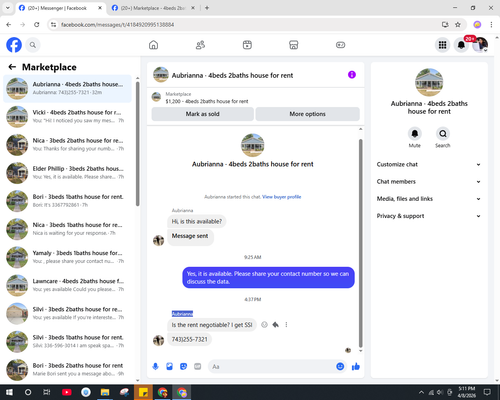Open the Marketplace storefront icon in top navigation

click(x=294, y=45)
